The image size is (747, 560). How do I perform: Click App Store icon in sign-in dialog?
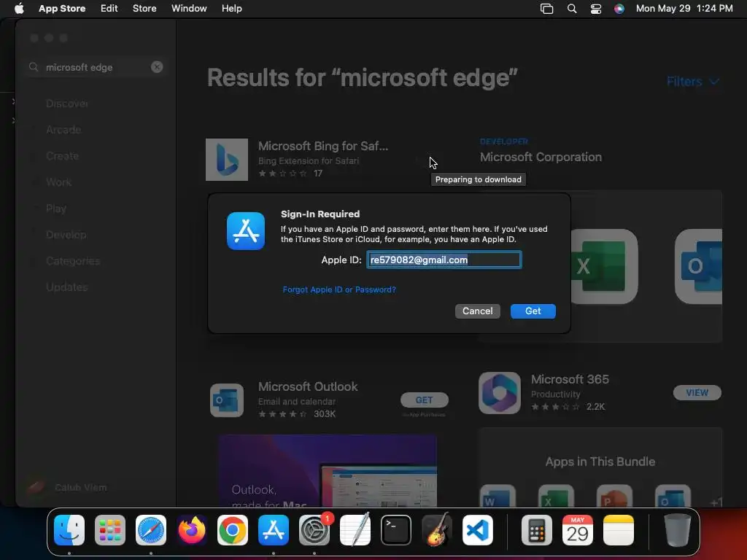click(x=246, y=231)
